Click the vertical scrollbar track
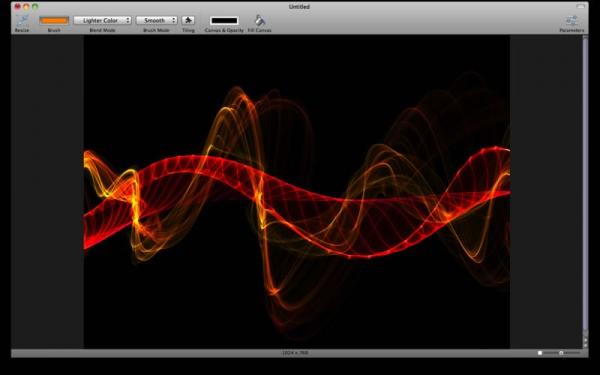Screen dimensions: 600x375 pyautogui.click(x=585, y=184)
